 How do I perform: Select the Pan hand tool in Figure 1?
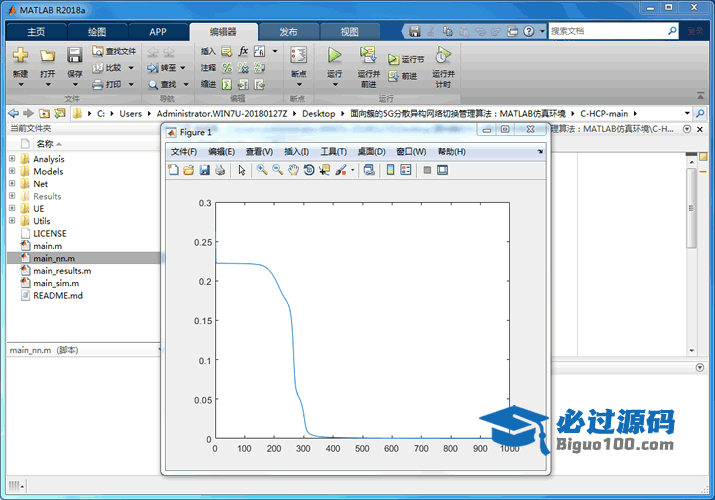pyautogui.click(x=293, y=170)
